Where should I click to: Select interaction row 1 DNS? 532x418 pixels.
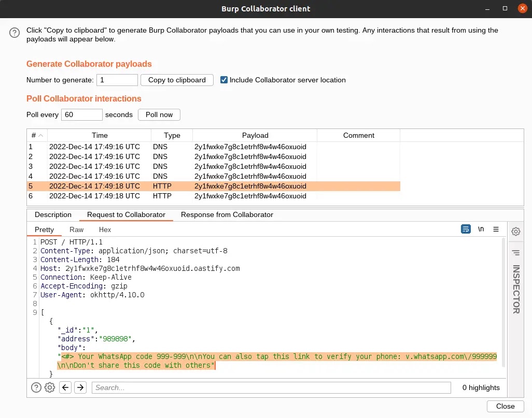[214, 147]
